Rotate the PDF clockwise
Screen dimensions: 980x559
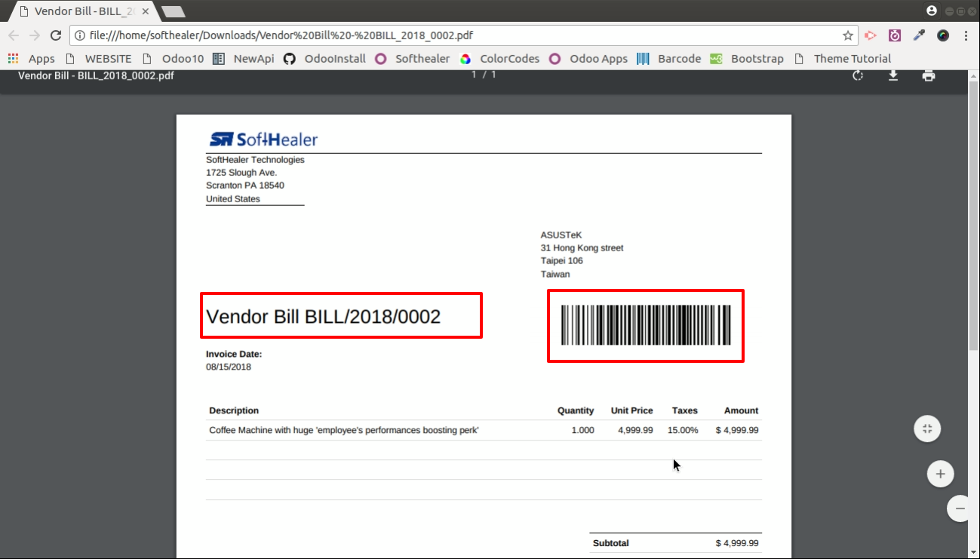tap(858, 75)
